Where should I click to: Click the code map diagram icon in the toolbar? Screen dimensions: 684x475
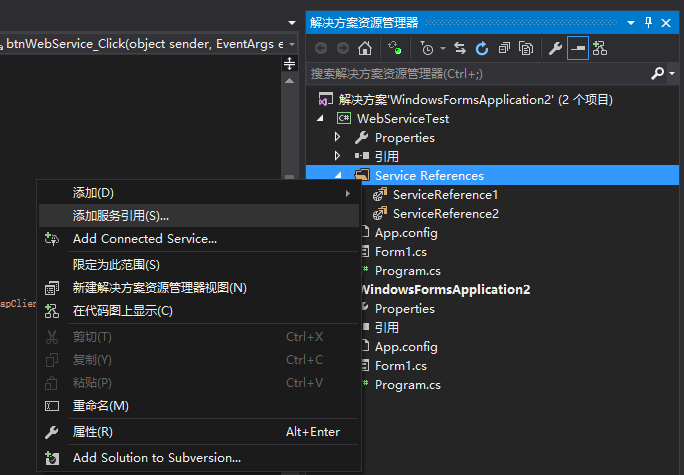pos(600,48)
